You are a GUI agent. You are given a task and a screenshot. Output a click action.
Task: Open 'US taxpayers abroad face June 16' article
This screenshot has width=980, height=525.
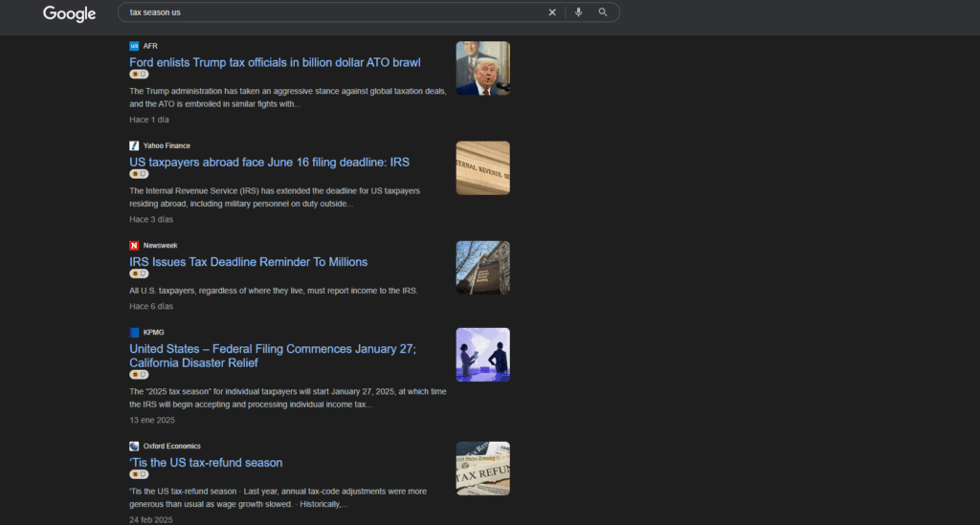click(269, 163)
